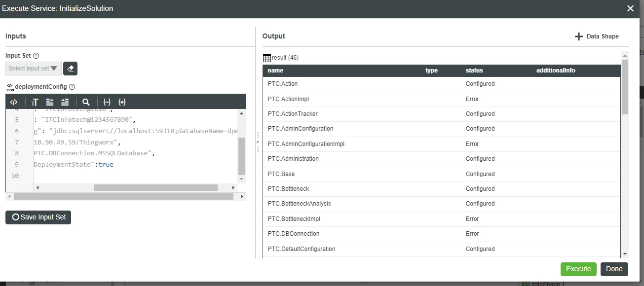644x286 pixels.
Task: Click the code editor inner horizontal scrollbar
Action: (155, 188)
